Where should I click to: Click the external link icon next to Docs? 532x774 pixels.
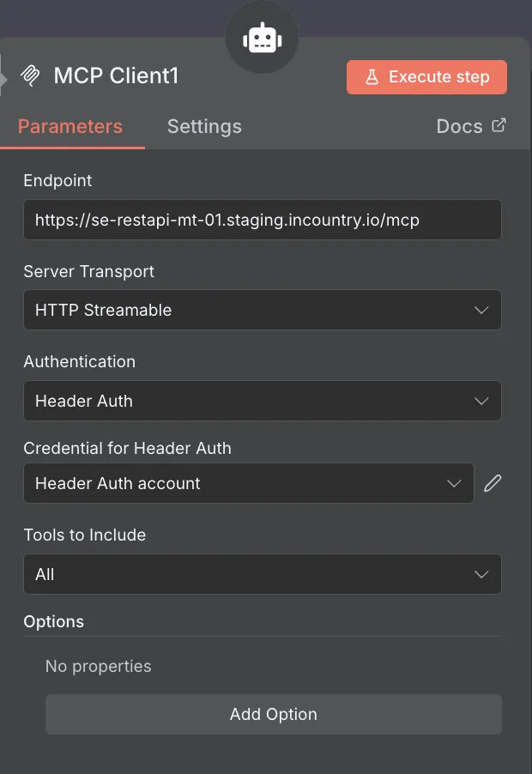(499, 126)
